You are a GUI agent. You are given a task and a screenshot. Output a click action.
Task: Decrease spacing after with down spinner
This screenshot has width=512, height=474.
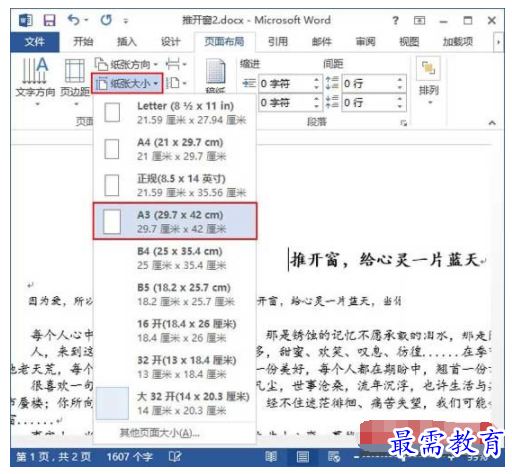(x=400, y=106)
